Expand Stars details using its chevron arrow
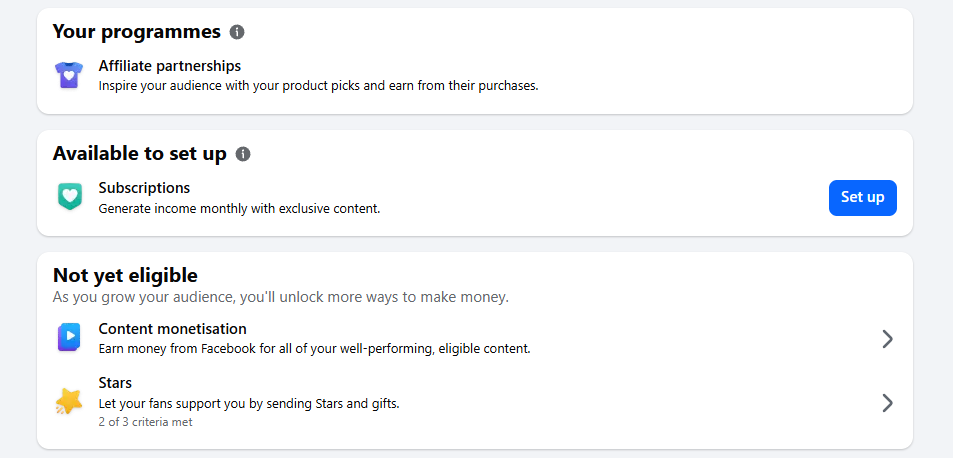 (887, 403)
